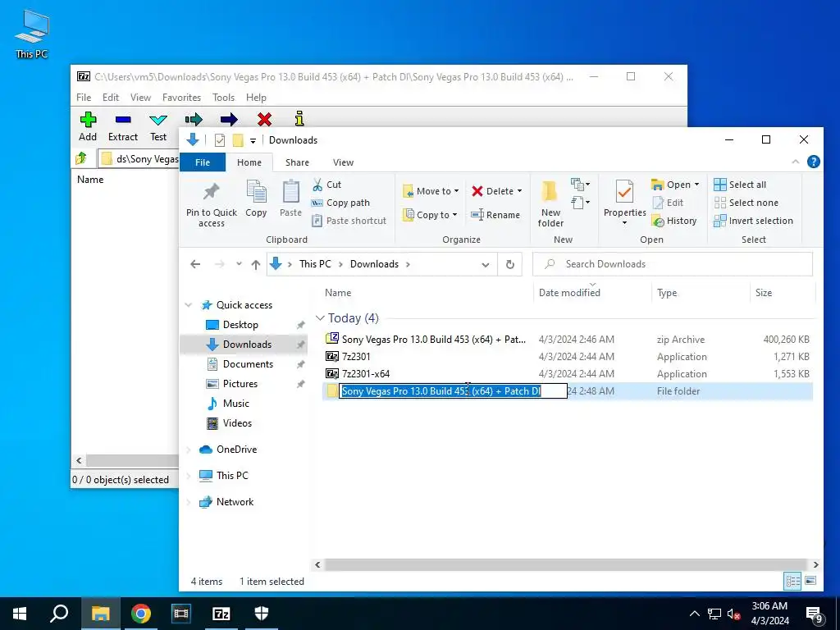Collapse the Explorer ribbon with chevron
Screen dimensions: 840x630
point(796,162)
